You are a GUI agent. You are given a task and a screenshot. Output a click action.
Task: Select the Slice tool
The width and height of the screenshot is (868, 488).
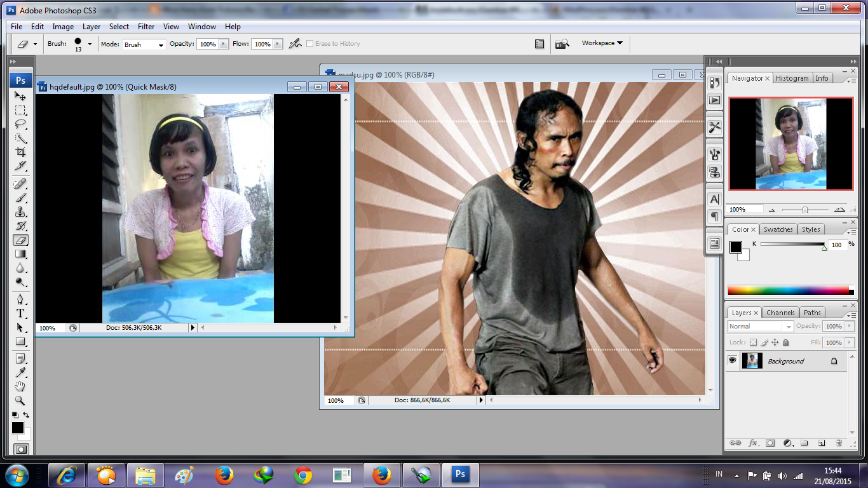pos(20,166)
